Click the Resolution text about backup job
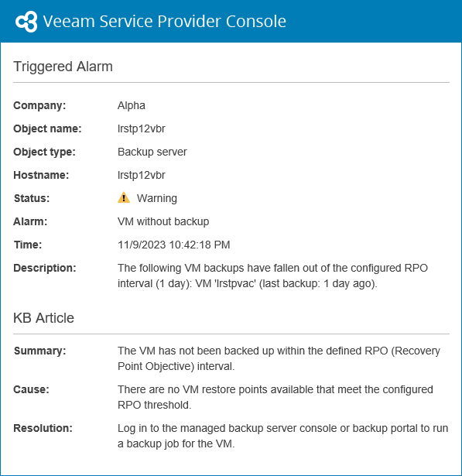 coord(283,436)
